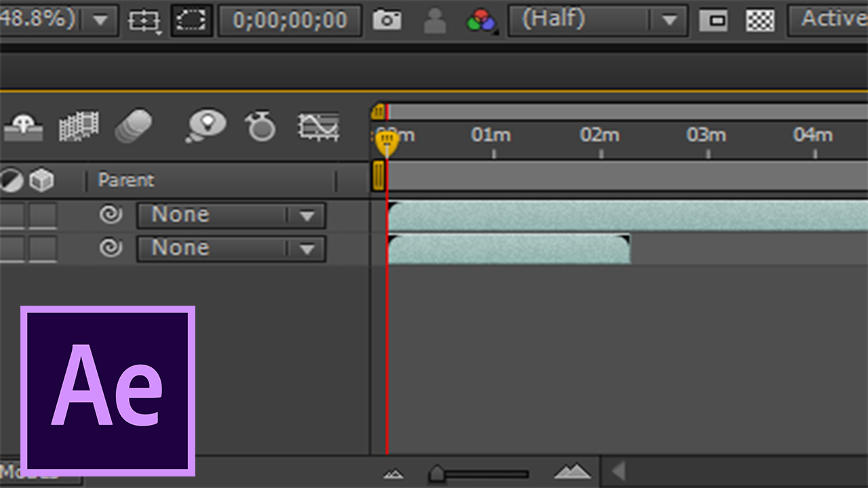The width and height of the screenshot is (868, 488).
Task: Click the pick whip on the second layer
Action: [x=112, y=249]
